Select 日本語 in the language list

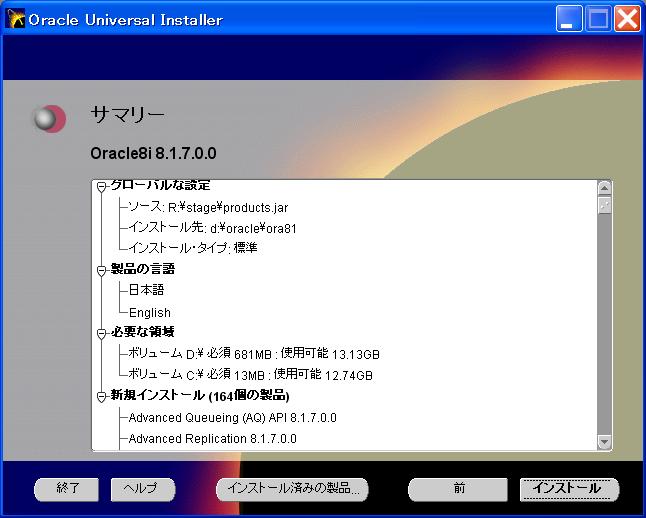click(146, 290)
